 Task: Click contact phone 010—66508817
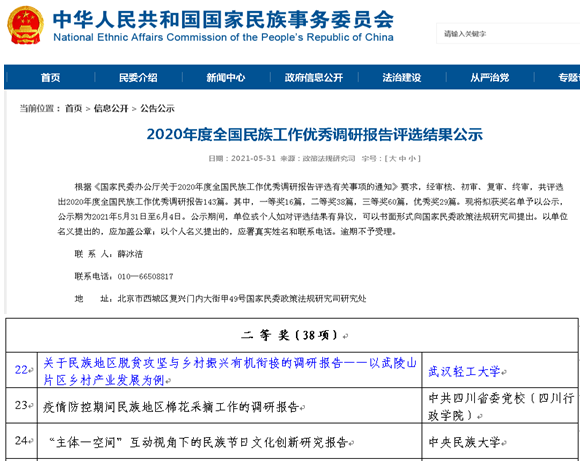pos(145,276)
